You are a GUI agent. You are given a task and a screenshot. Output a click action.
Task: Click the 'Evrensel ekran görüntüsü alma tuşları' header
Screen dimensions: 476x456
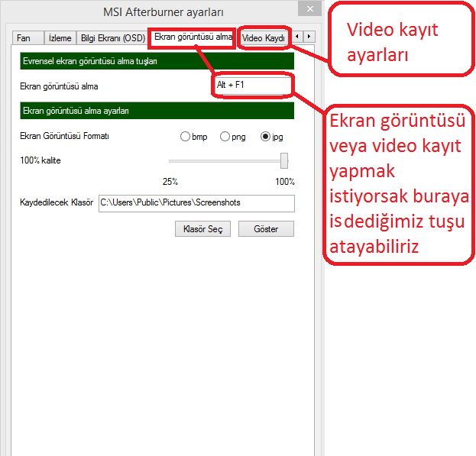(157, 61)
